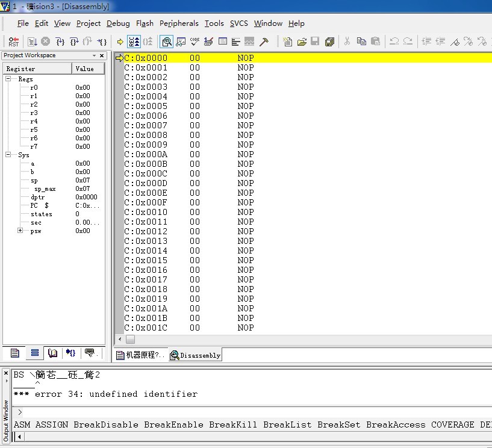
Task: Click the Show Next Statement arrow icon
Action: pos(120,42)
